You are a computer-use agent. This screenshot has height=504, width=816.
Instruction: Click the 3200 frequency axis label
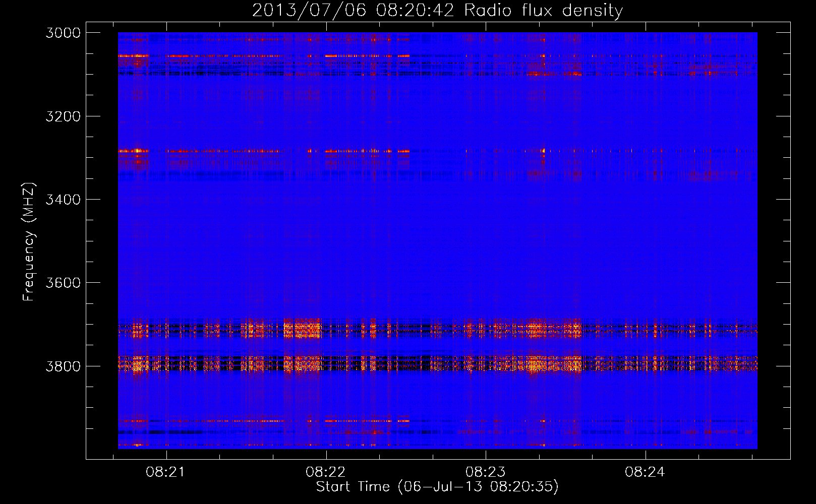[63, 116]
